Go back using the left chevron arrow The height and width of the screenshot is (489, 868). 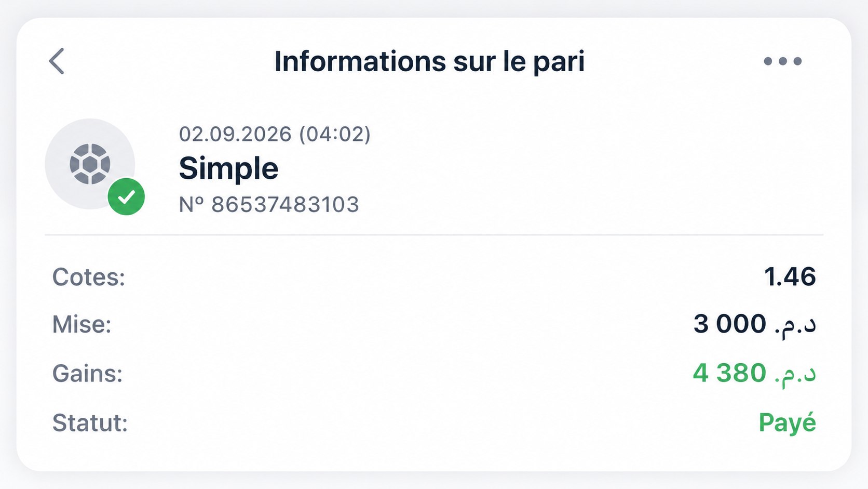point(57,61)
